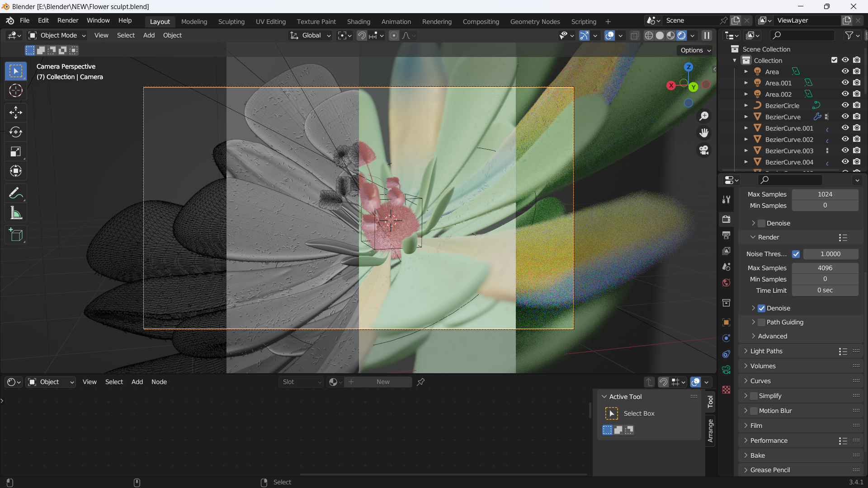This screenshot has width=868, height=488.
Task: Open the Tool sidebar tab in node editor
Action: (710, 401)
